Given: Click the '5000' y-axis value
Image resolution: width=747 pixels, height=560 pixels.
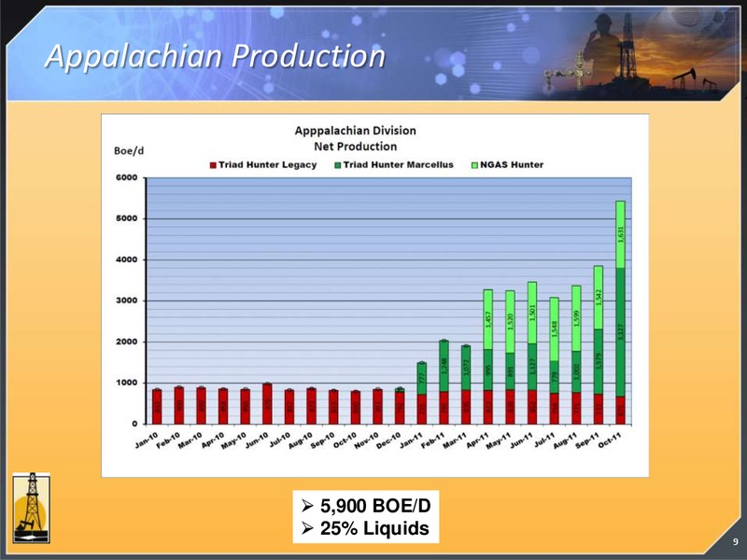Looking at the screenshot, I should [x=126, y=218].
